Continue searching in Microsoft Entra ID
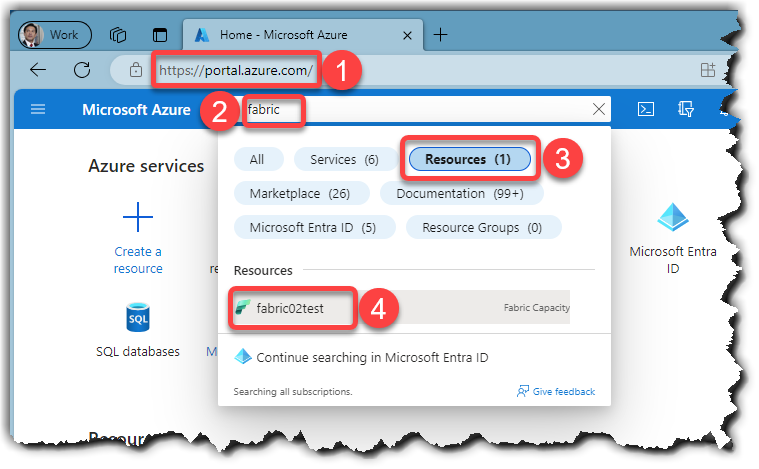The image size is (759, 469). pos(372,358)
